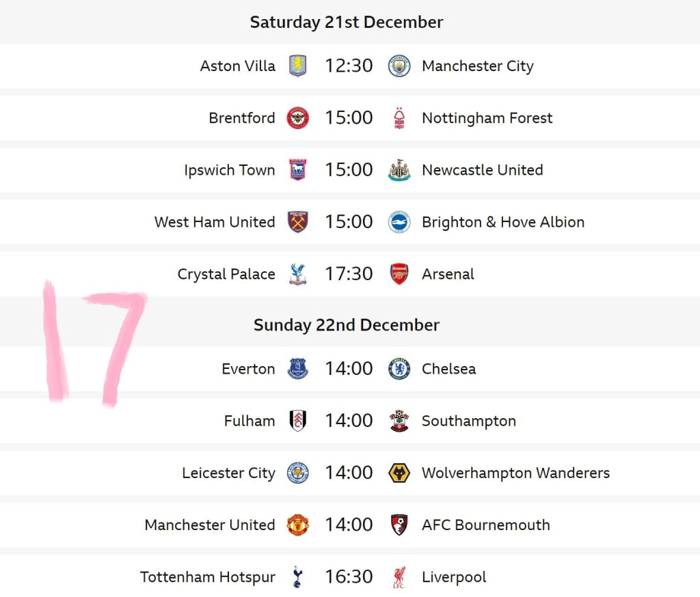Click the Arsenal cannon crest
The height and width of the screenshot is (597, 700).
coord(399,274)
